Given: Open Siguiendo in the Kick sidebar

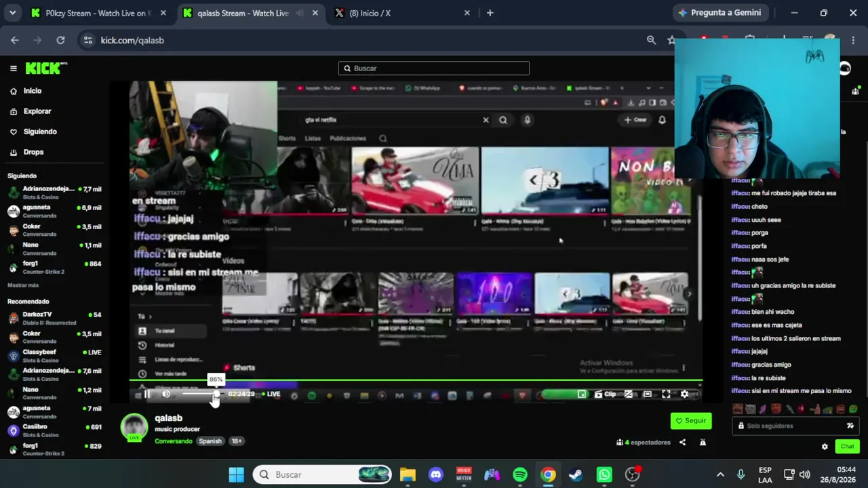Looking at the screenshot, I should pyautogui.click(x=40, y=131).
